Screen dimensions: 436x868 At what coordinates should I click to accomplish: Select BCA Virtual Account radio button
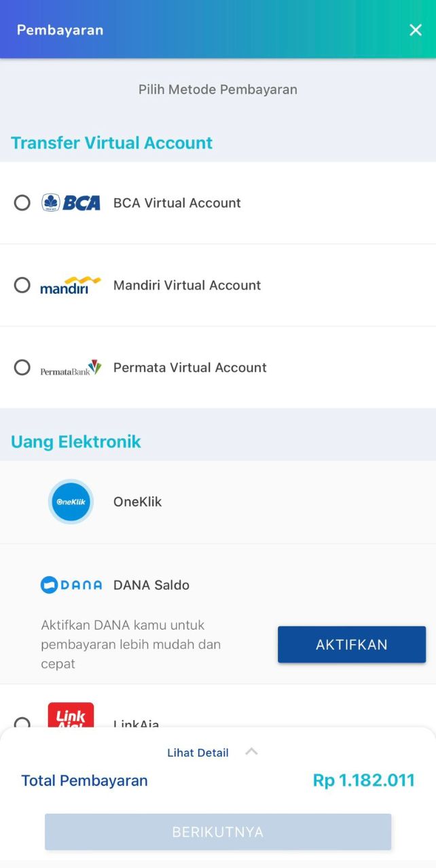22,202
